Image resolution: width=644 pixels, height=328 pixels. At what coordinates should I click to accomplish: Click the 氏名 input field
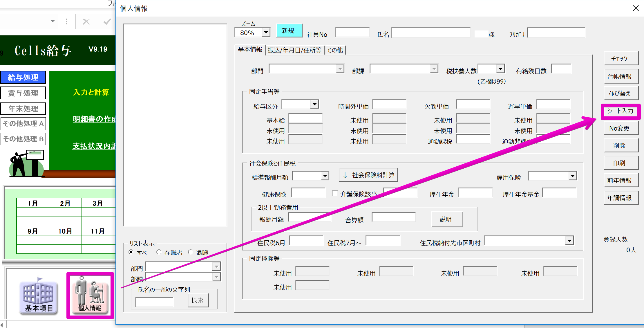point(431,32)
